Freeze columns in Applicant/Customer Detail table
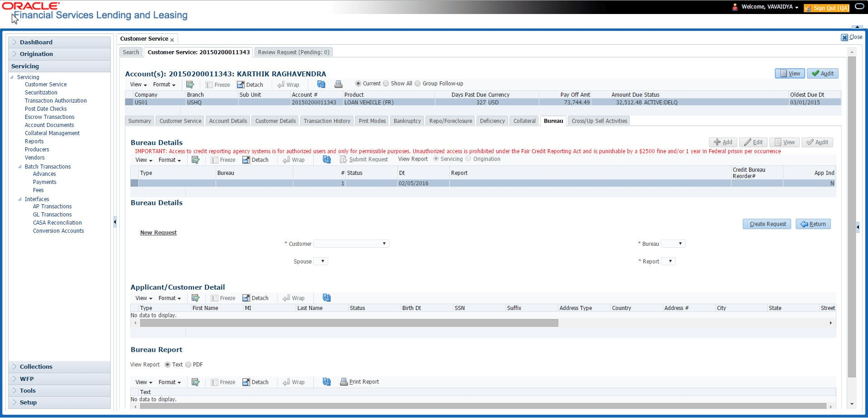Viewport: 868px width, 418px height. [x=223, y=298]
